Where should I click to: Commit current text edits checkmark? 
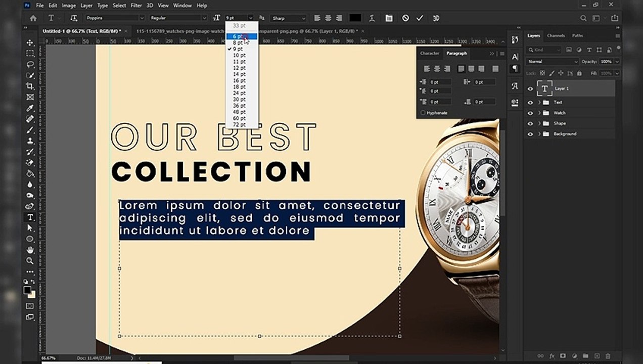point(420,18)
